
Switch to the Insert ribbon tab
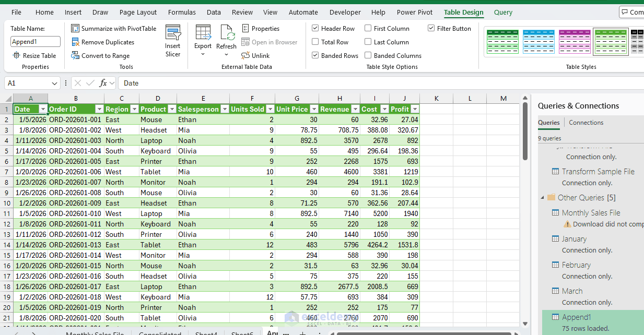tap(73, 13)
